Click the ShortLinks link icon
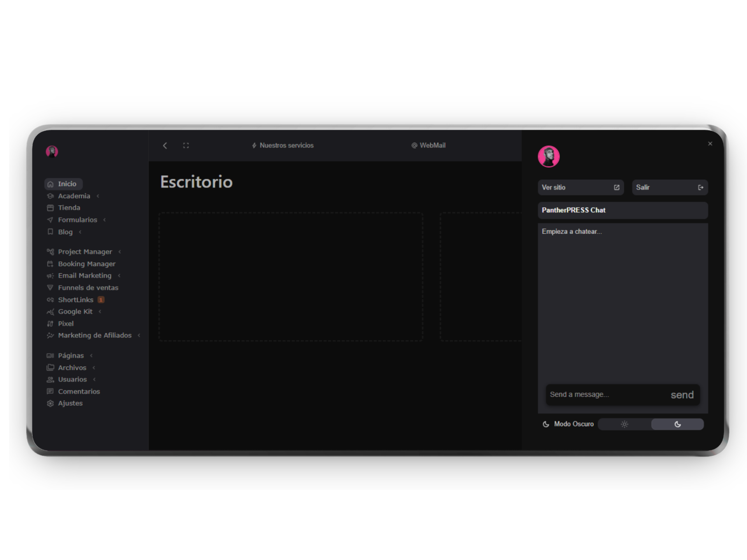747x560 pixels. [50, 300]
